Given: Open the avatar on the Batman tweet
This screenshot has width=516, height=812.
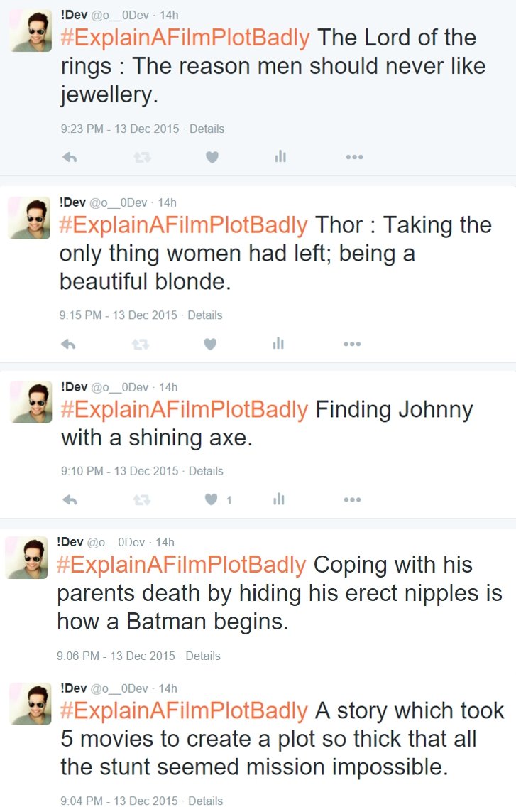Looking at the screenshot, I should coord(27,558).
